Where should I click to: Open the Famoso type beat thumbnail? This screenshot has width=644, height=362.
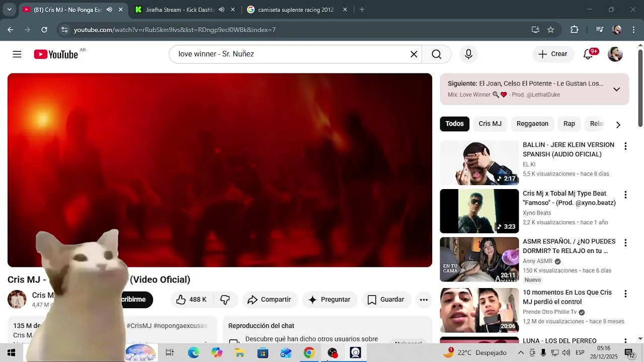(x=479, y=211)
